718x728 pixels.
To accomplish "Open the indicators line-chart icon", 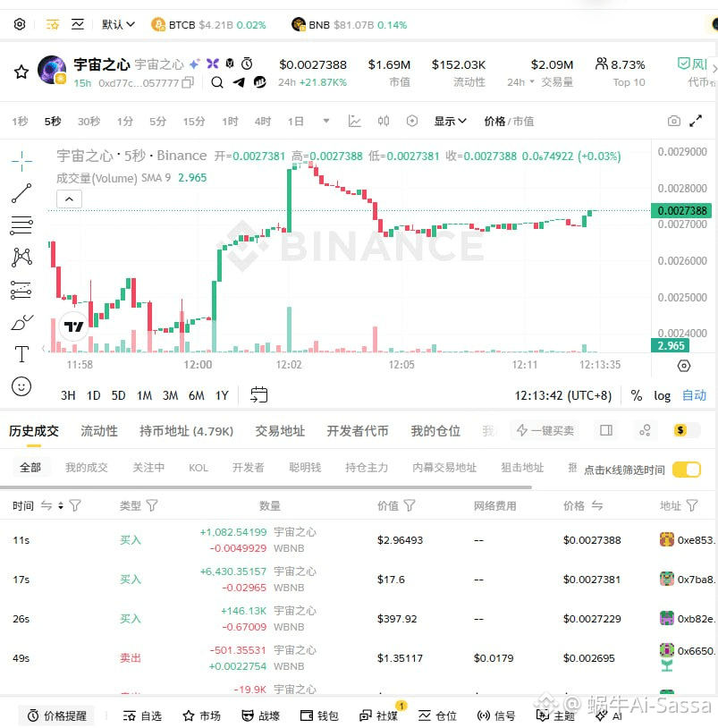I will 355,121.
